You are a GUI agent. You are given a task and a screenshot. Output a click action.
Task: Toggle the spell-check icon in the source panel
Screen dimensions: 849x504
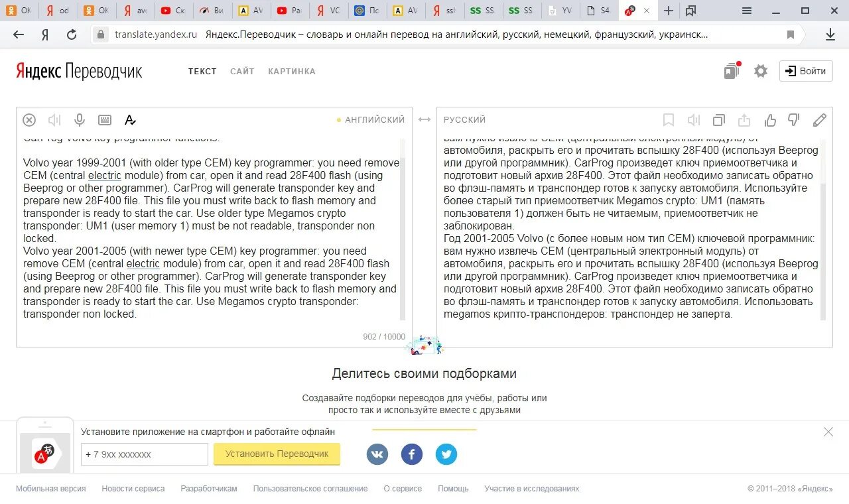(130, 120)
